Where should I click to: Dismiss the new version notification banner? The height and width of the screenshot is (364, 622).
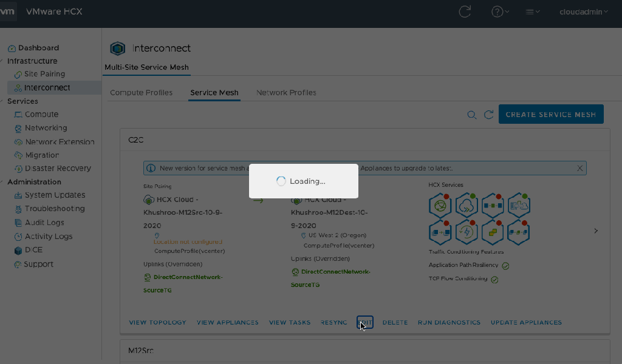580,168
